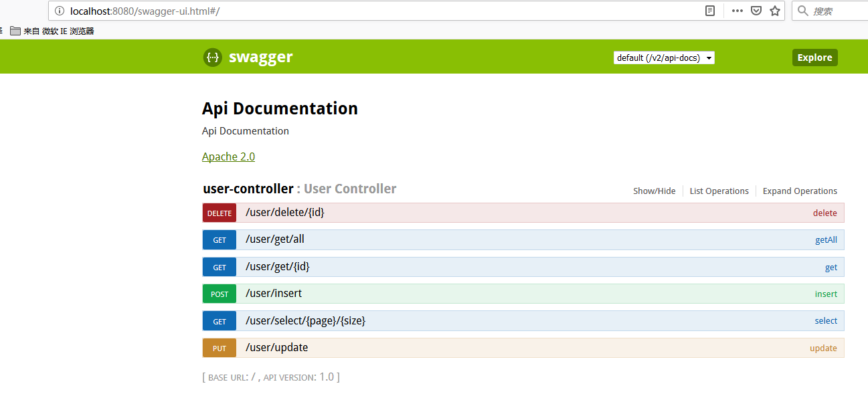868x406 pixels.
Task: Expand the GET /user/get/all operation
Action: pos(523,239)
